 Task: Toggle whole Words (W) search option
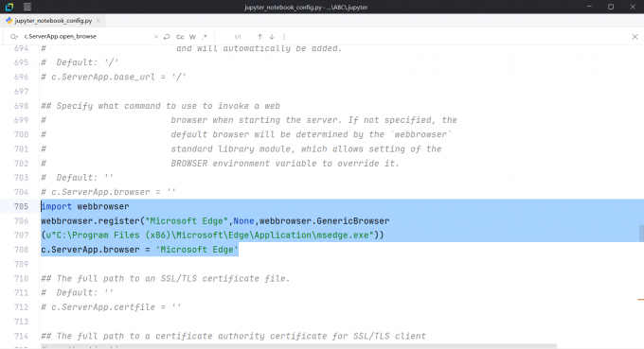192,37
